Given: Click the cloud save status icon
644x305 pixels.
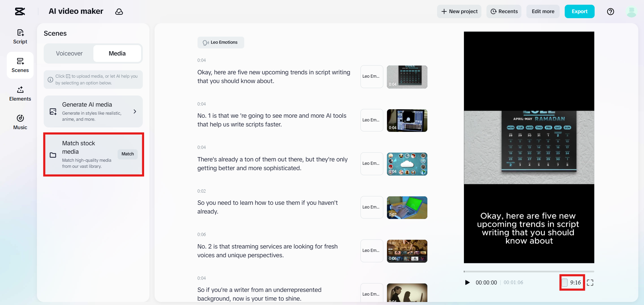Looking at the screenshot, I should tap(119, 12).
